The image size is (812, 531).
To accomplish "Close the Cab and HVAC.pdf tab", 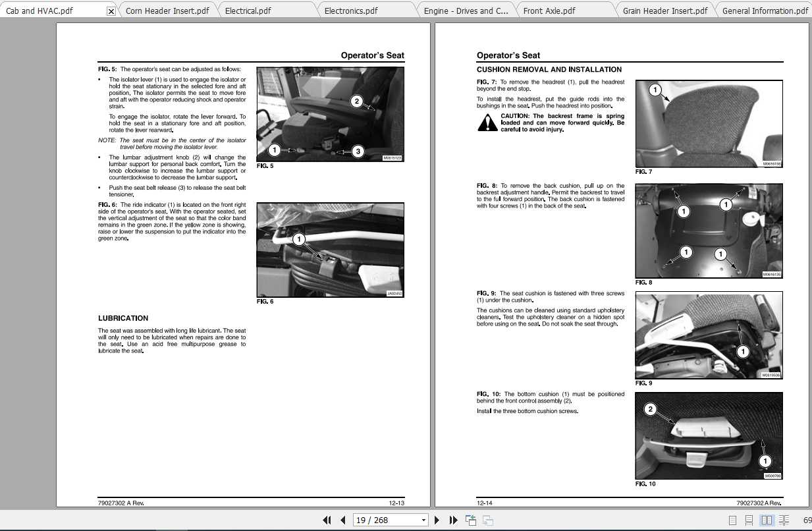I will pyautogui.click(x=111, y=11).
